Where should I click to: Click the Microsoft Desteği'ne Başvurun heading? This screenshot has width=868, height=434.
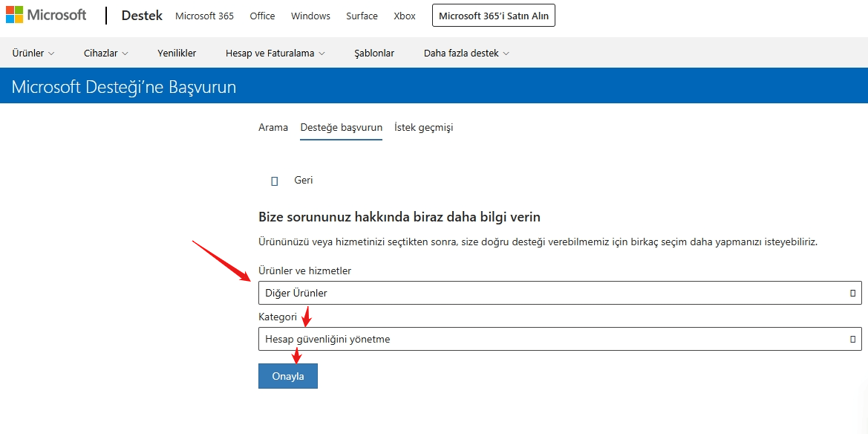pos(123,86)
